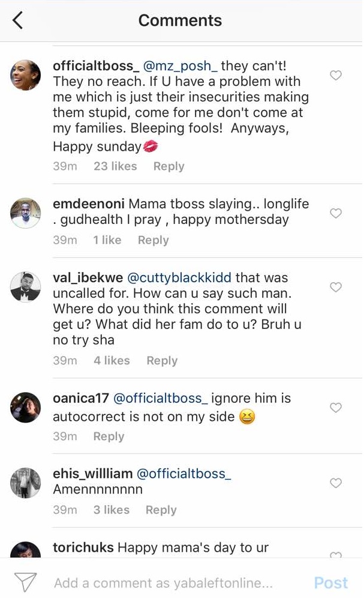Reply to officialtboss_'s comment
Screen dimensions: 364x598
169,166
